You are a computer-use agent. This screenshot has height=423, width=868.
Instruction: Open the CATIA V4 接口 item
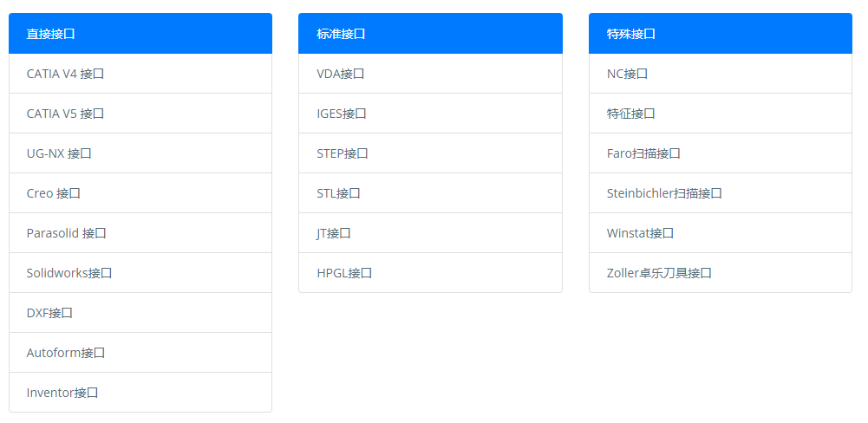pyautogui.click(x=140, y=74)
